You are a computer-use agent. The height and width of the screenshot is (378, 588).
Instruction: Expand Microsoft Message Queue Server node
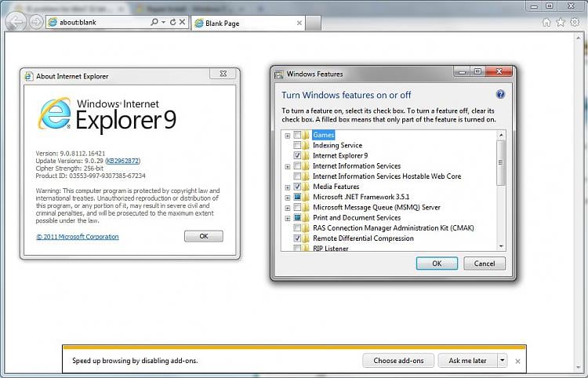coord(288,208)
